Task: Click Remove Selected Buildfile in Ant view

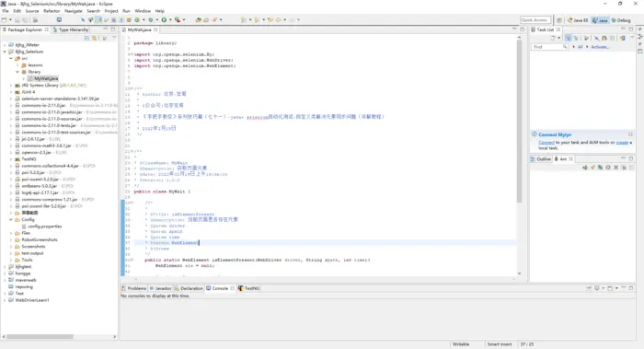Action: (616, 168)
